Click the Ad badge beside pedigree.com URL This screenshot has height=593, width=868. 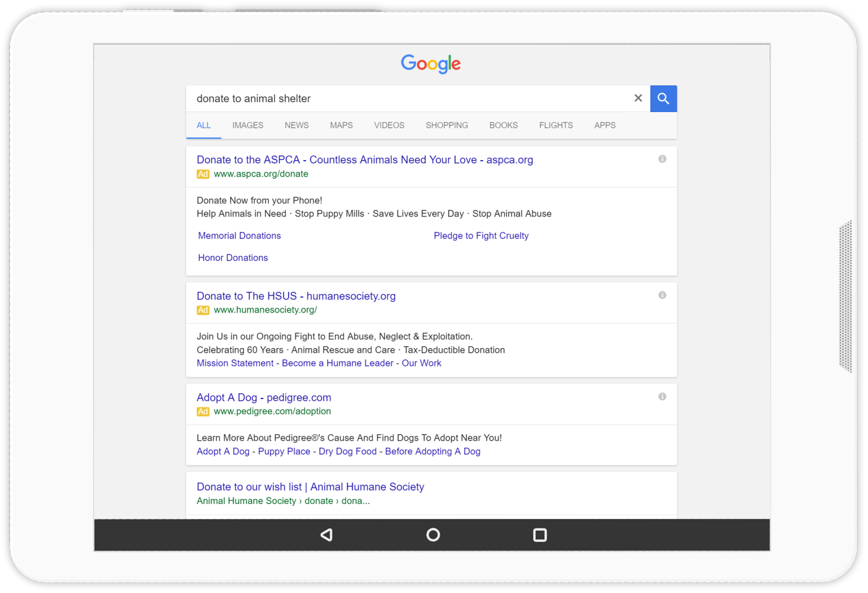(203, 412)
